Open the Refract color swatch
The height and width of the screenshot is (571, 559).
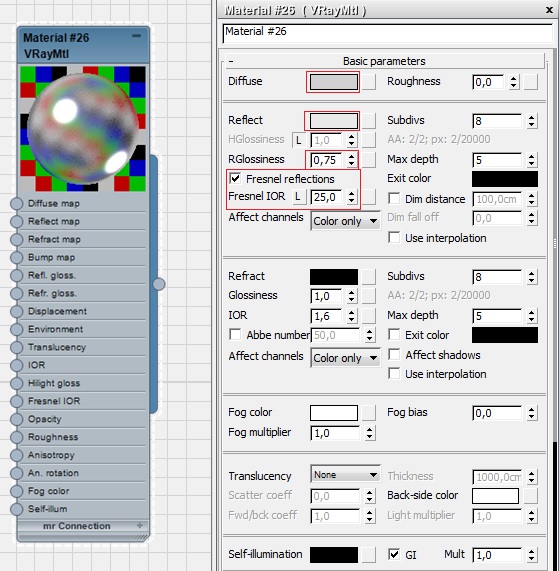(x=334, y=277)
